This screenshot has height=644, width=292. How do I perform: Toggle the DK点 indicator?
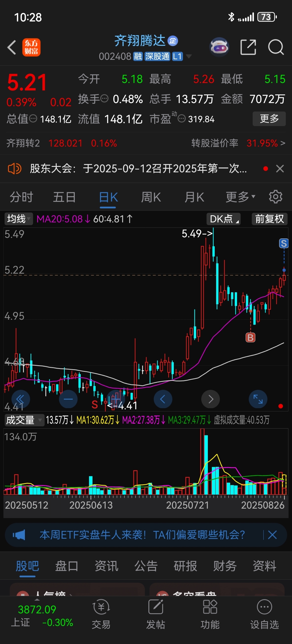coord(224,219)
